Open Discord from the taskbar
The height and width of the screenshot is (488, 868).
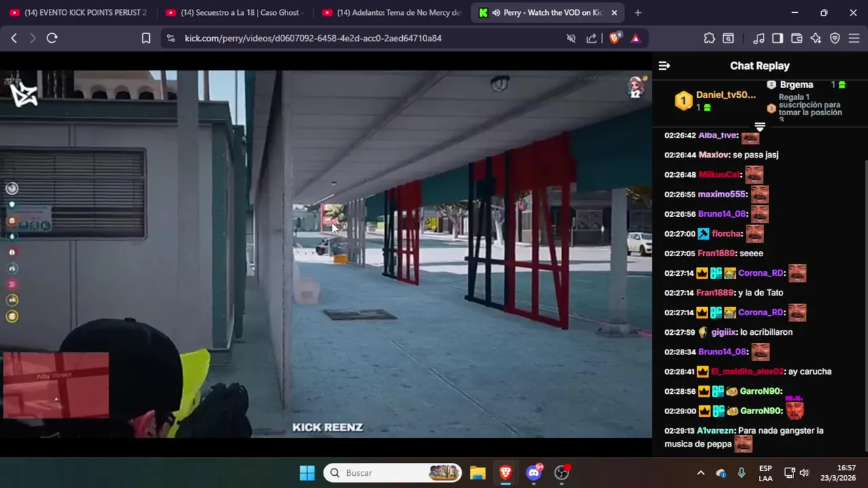click(534, 473)
